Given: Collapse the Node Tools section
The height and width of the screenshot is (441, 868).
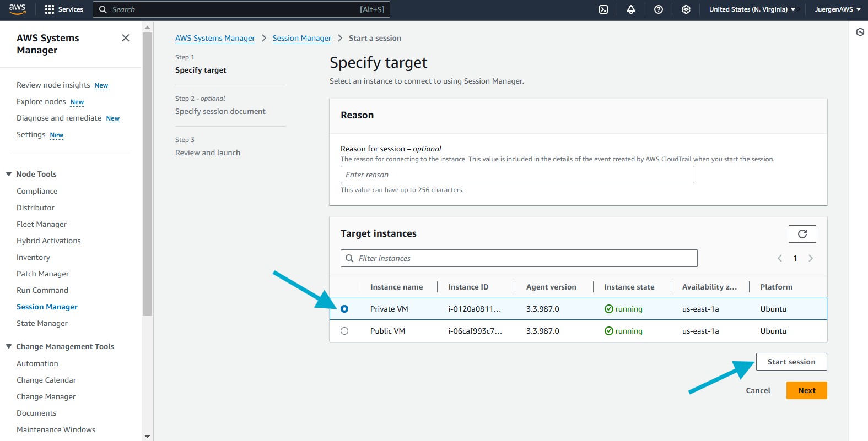Looking at the screenshot, I should point(9,174).
